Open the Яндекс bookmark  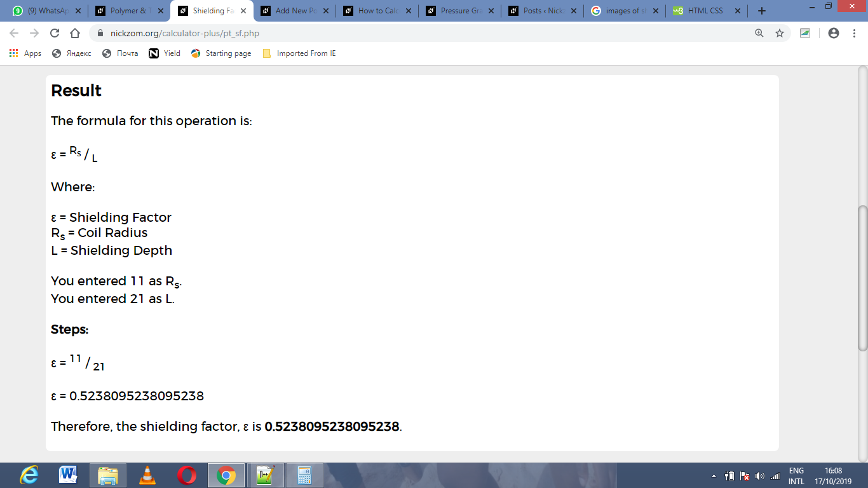click(x=71, y=53)
